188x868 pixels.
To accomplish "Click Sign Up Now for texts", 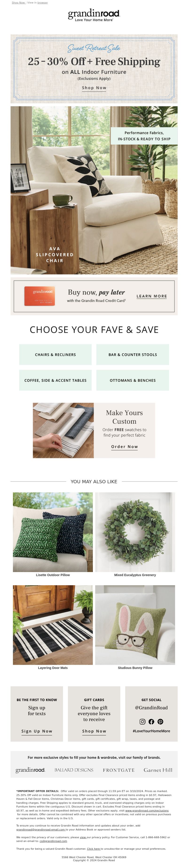I will [37, 731].
